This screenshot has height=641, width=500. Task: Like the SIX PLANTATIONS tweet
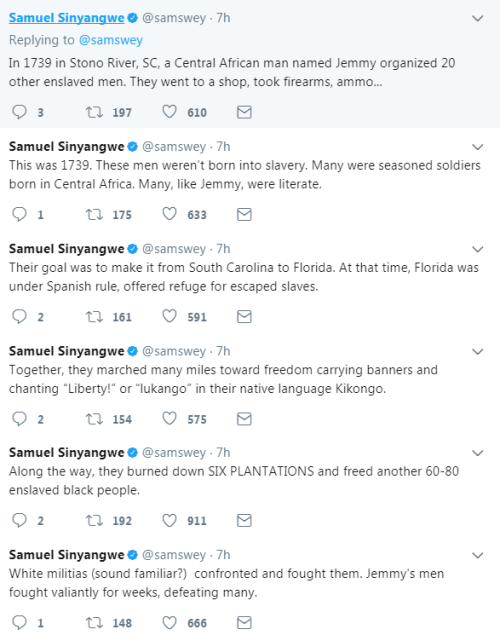(x=169, y=520)
